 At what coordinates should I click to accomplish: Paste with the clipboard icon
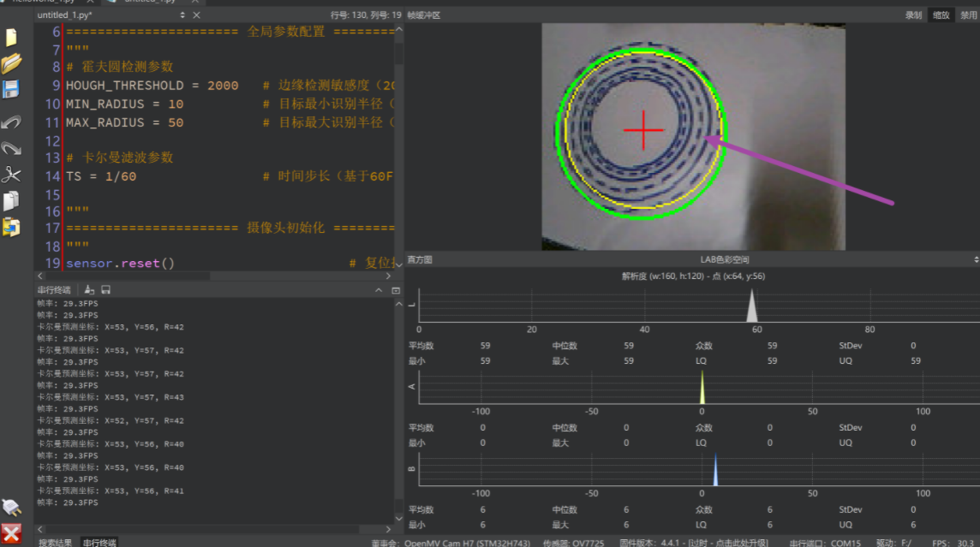(x=11, y=228)
